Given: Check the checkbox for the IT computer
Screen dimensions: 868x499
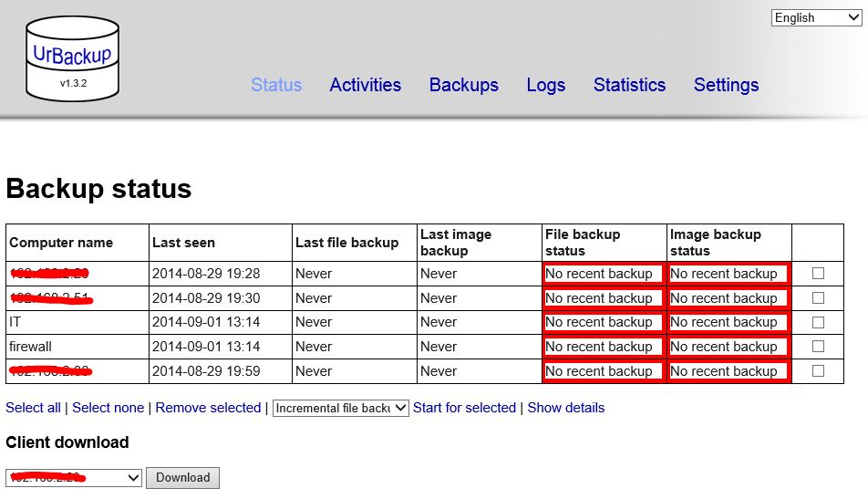Looking at the screenshot, I should click(x=818, y=322).
